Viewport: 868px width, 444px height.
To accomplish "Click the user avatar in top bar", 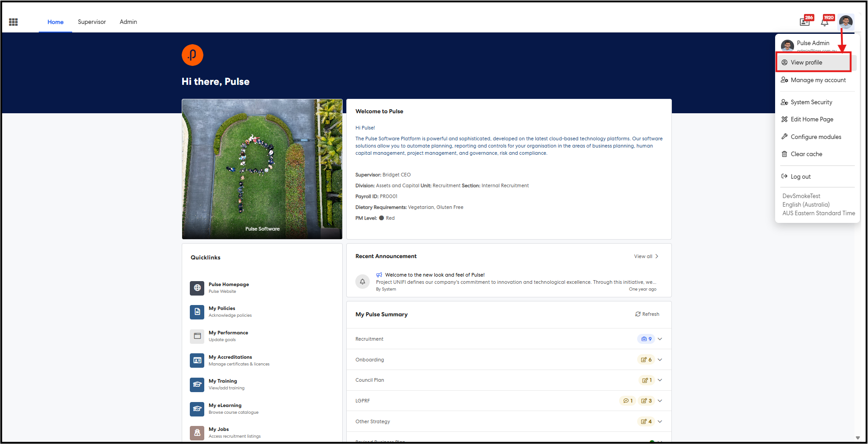I will coord(845,22).
